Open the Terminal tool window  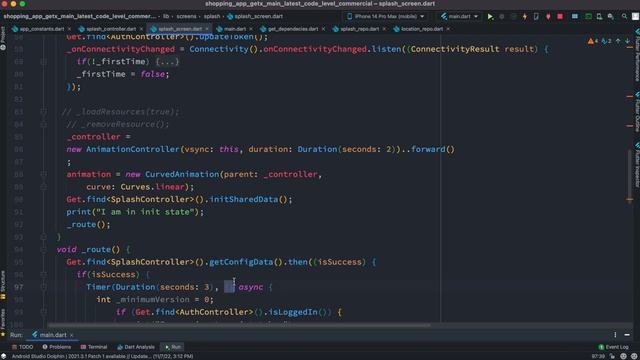click(x=94, y=347)
